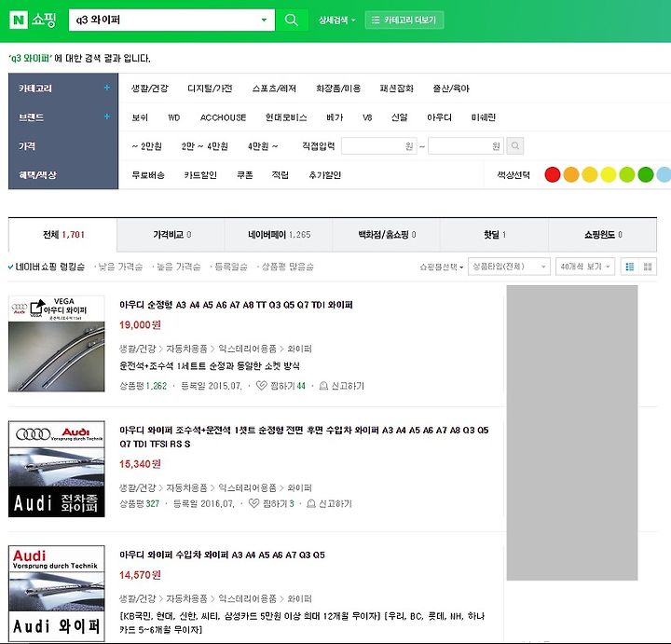Screen dimensions: 671x644
Task: Select the 스포츠/레저 category
Action: coord(274,89)
